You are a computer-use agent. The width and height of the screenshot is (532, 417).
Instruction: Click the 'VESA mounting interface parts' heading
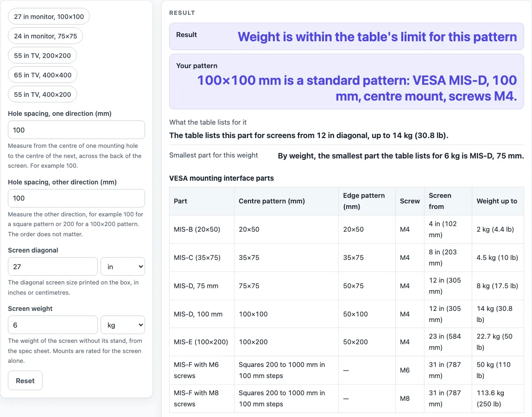(222, 178)
